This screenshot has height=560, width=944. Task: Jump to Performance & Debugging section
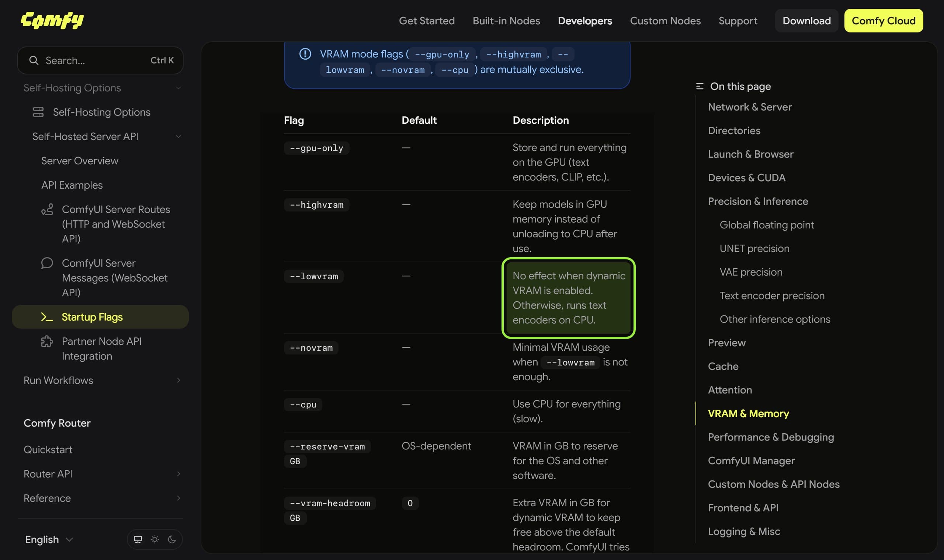click(770, 437)
